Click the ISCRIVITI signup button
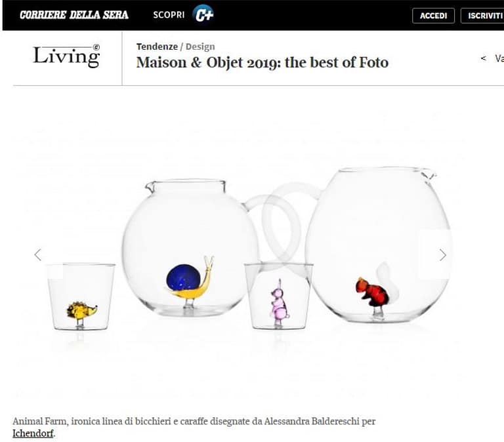504x442 pixels. pyautogui.click(x=482, y=16)
